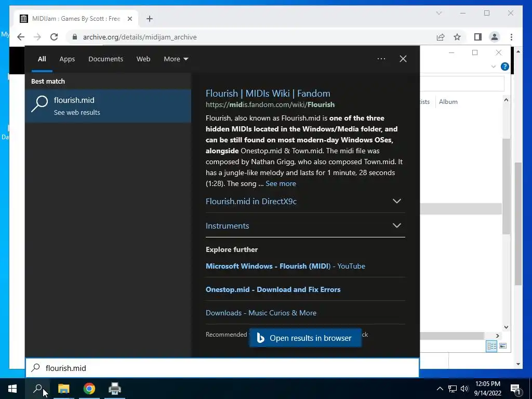Click the volume speaker tray icon
This screenshot has height=399, width=532.
(464, 389)
